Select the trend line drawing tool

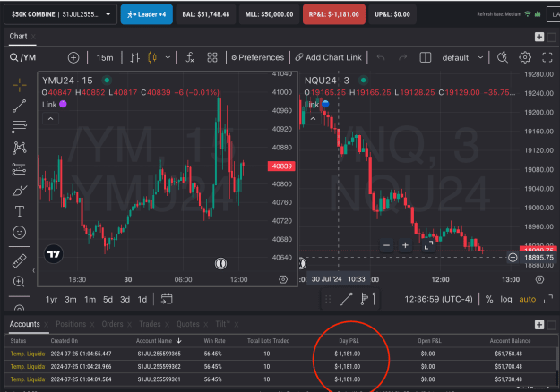click(x=20, y=106)
